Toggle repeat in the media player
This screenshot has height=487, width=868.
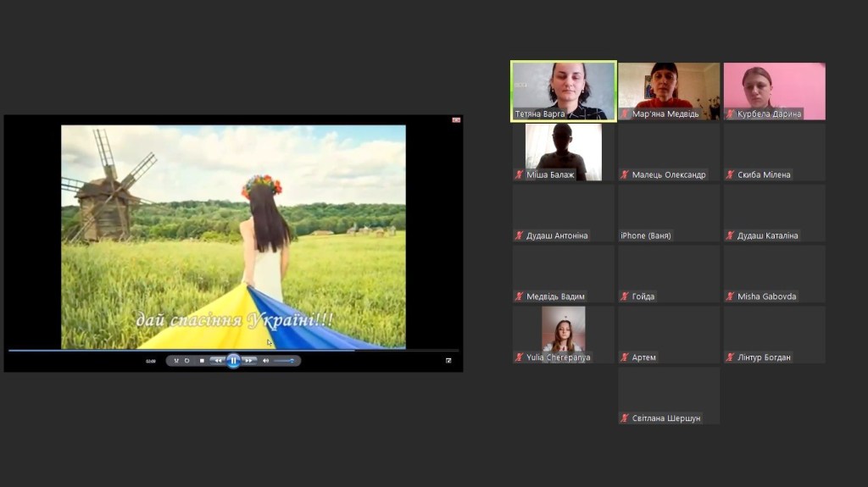(187, 361)
